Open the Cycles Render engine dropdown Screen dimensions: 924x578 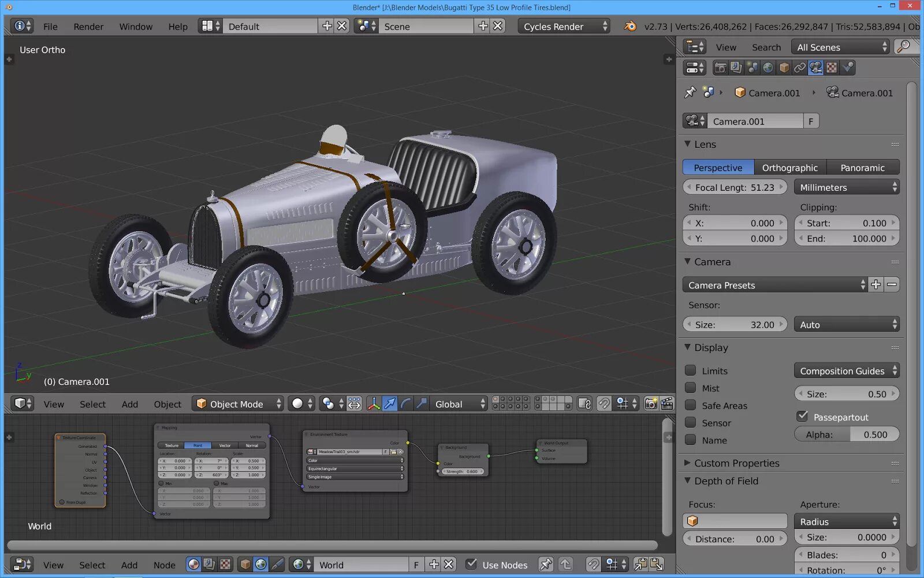click(564, 26)
